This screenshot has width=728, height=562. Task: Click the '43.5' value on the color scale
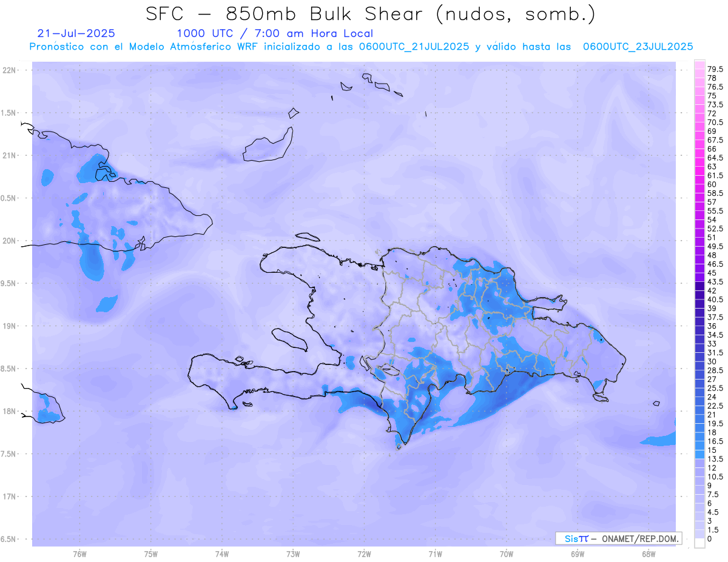pos(715,282)
